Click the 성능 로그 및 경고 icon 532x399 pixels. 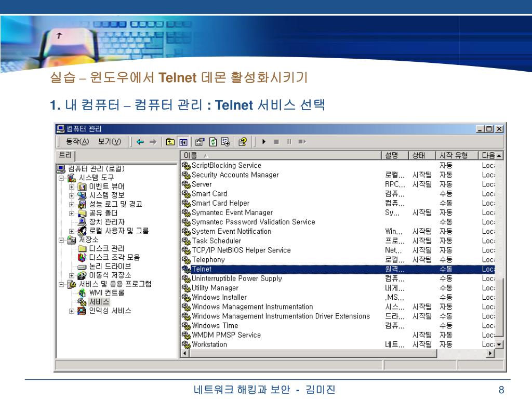[82, 204]
